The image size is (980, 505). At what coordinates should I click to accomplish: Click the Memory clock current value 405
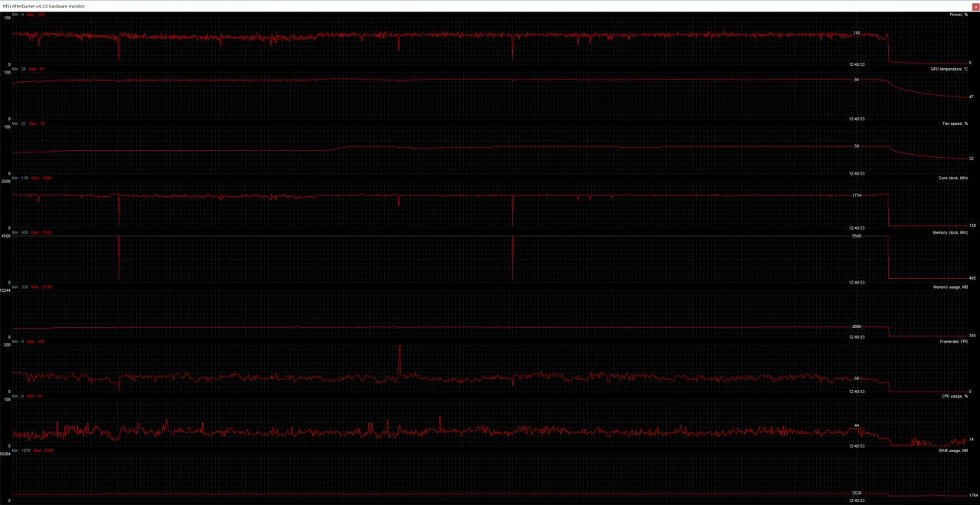tap(972, 278)
